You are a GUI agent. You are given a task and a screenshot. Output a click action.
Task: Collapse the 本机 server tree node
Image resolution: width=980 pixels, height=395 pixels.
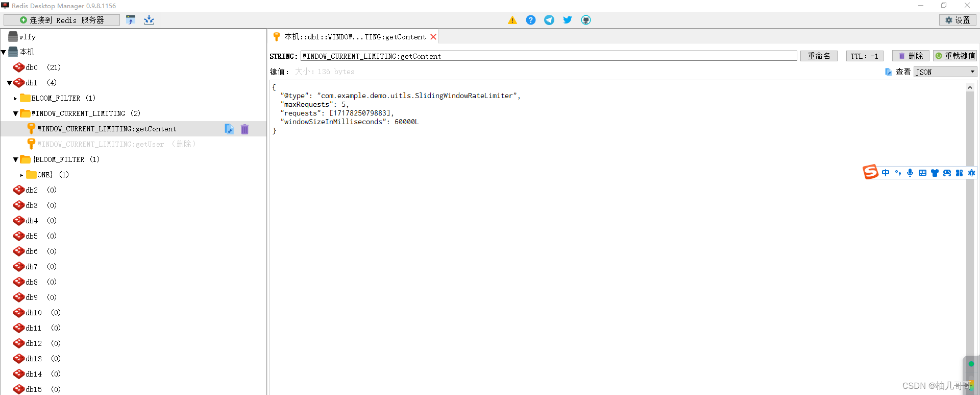coord(4,52)
